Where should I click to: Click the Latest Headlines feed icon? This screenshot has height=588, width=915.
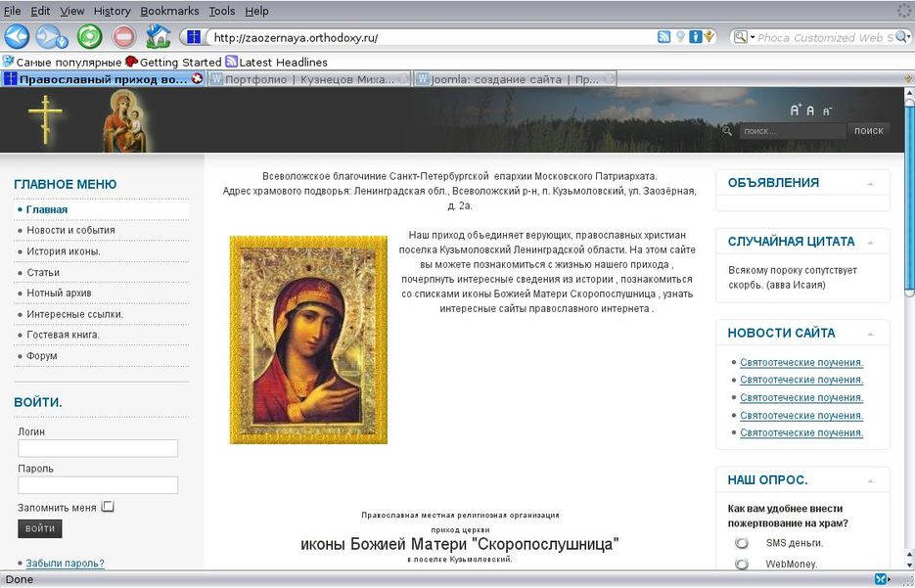click(x=232, y=60)
